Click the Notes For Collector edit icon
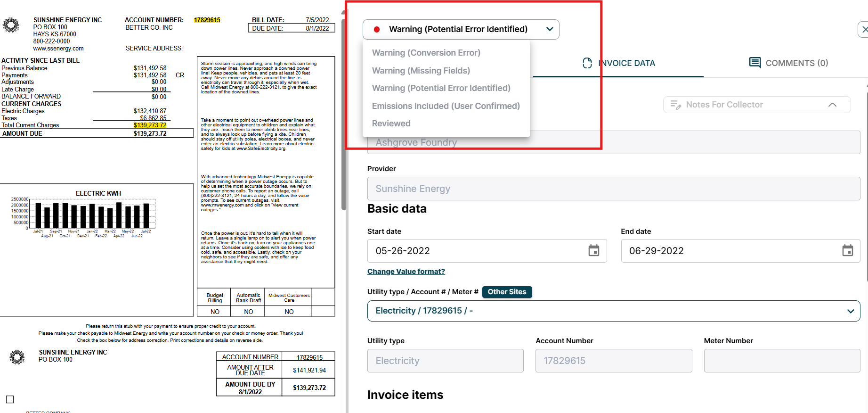The width and height of the screenshot is (868, 413). [x=675, y=105]
